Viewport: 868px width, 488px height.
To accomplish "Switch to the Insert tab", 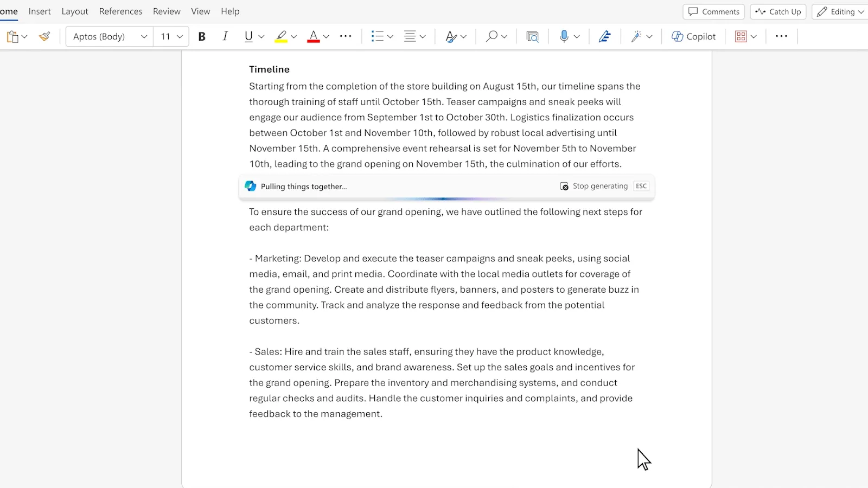I will (x=40, y=11).
